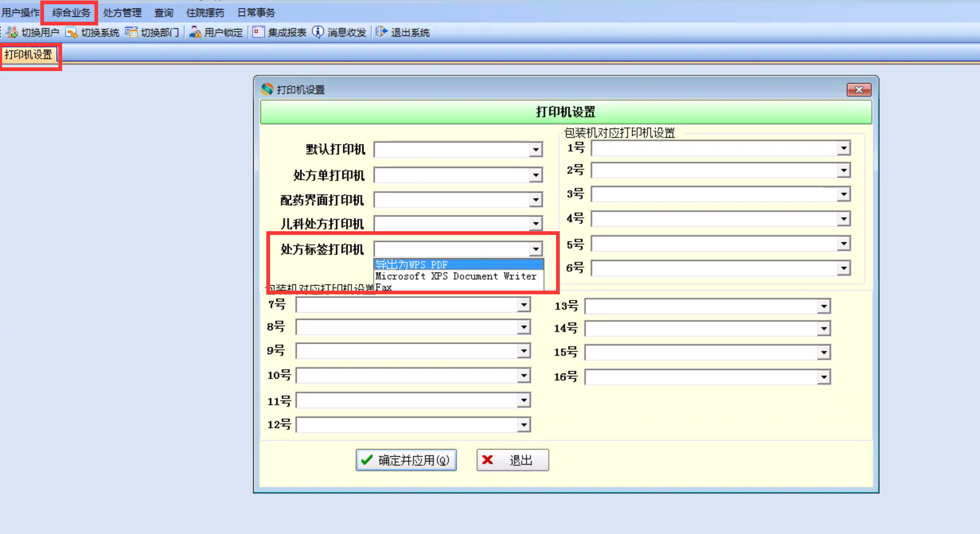Expand the 7号 packaging printer dropdown
The height and width of the screenshot is (534, 980).
(524, 305)
